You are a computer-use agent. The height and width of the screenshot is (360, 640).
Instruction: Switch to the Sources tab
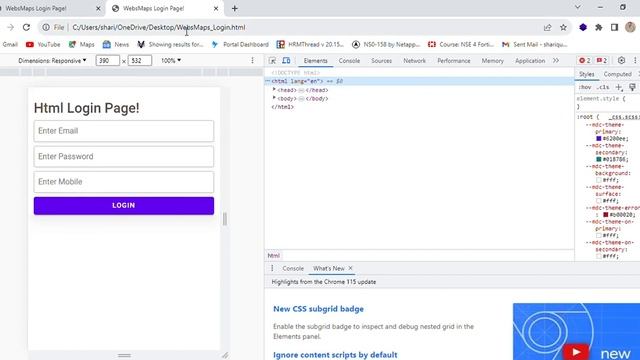coord(381,60)
